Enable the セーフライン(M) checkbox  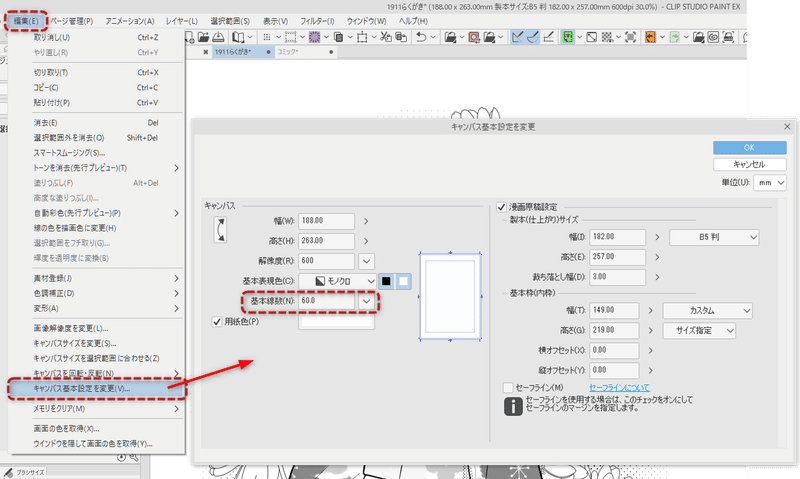point(508,388)
